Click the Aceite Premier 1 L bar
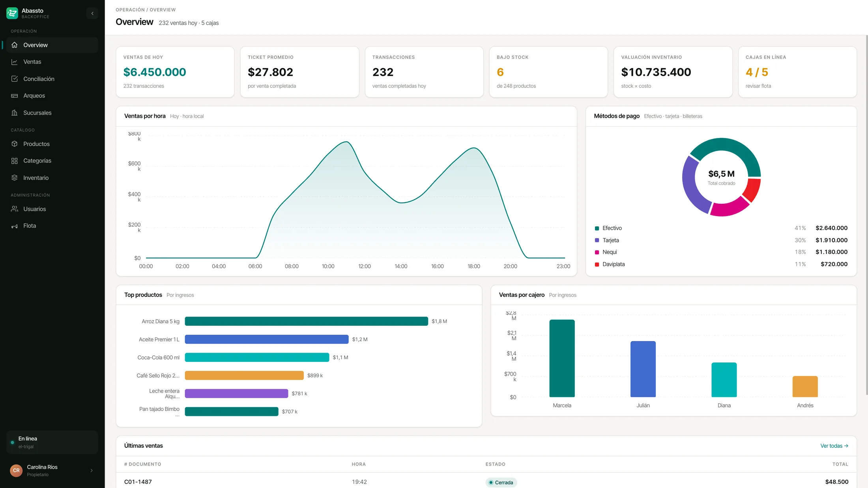The width and height of the screenshot is (868, 488). coord(267,339)
